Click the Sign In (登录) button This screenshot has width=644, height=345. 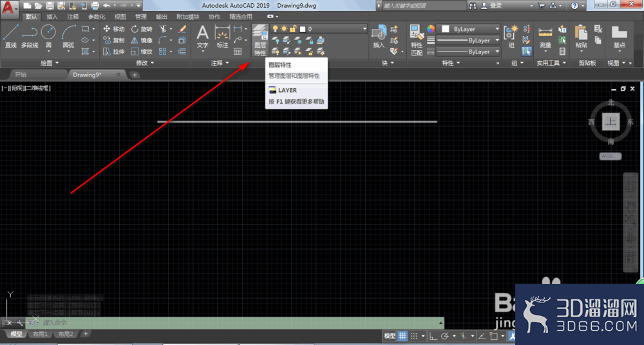[491, 6]
